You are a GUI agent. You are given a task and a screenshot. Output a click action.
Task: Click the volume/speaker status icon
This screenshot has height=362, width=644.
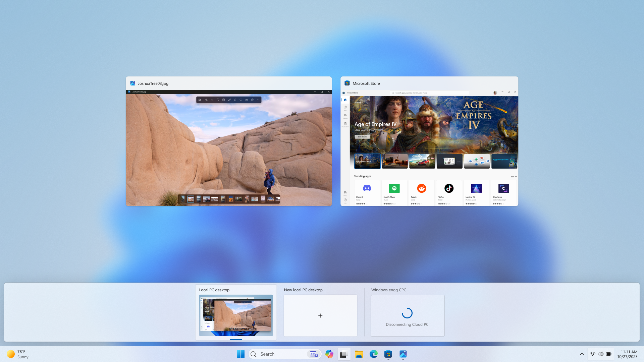[601, 354]
